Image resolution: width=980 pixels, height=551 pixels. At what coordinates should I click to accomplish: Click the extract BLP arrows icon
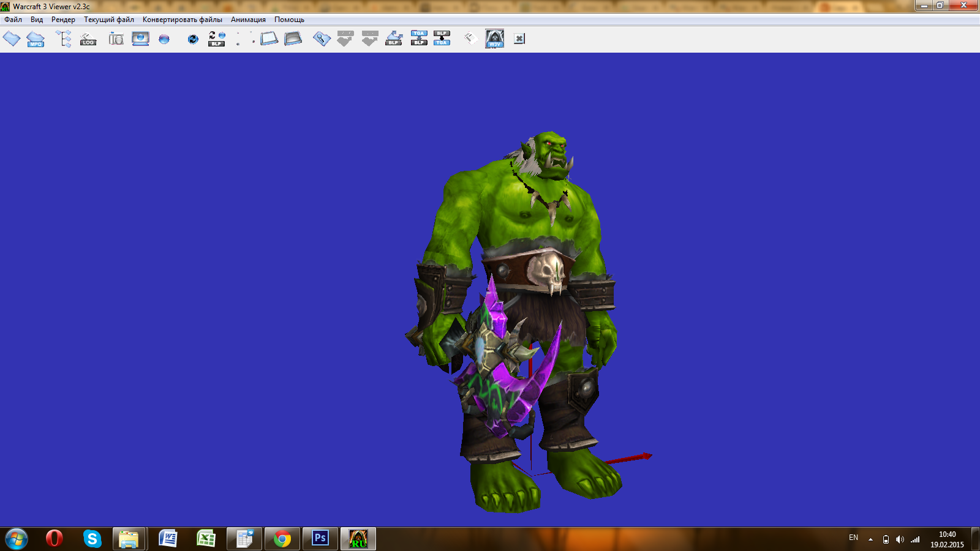(394, 39)
